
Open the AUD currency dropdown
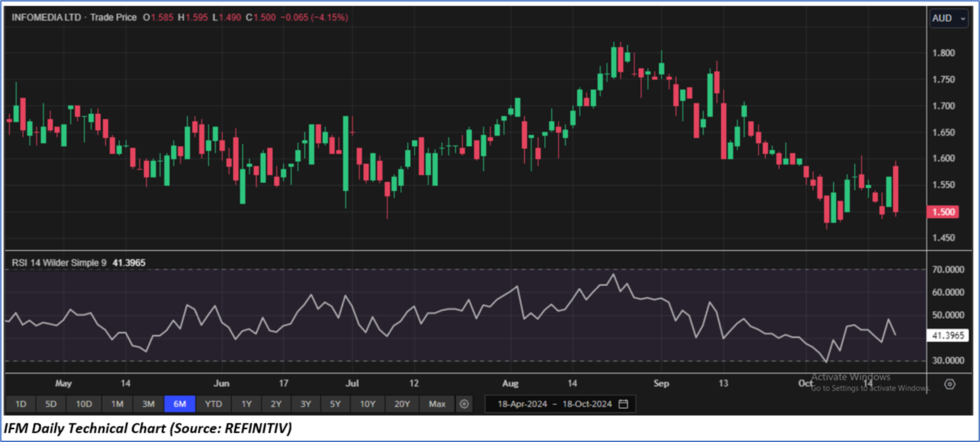tap(949, 18)
